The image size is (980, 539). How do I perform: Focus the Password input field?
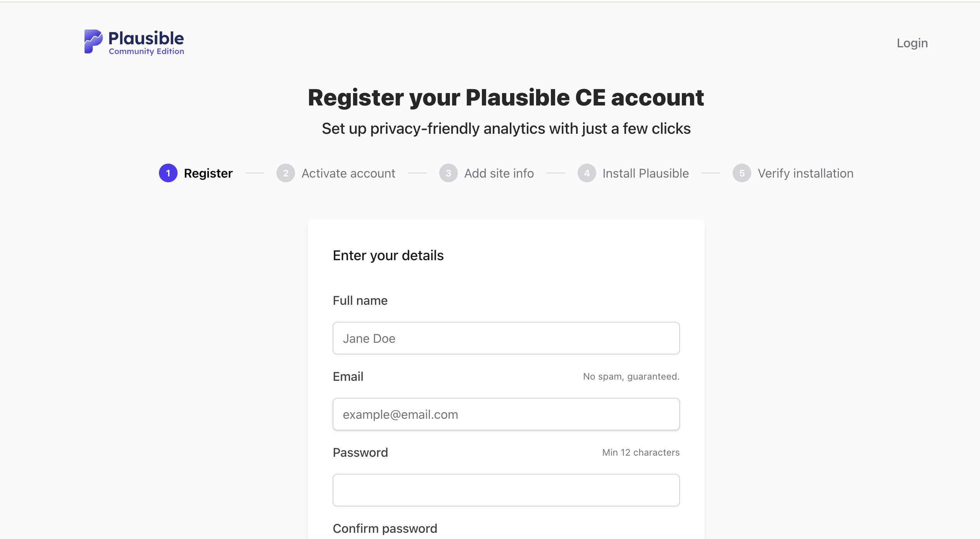(x=506, y=490)
